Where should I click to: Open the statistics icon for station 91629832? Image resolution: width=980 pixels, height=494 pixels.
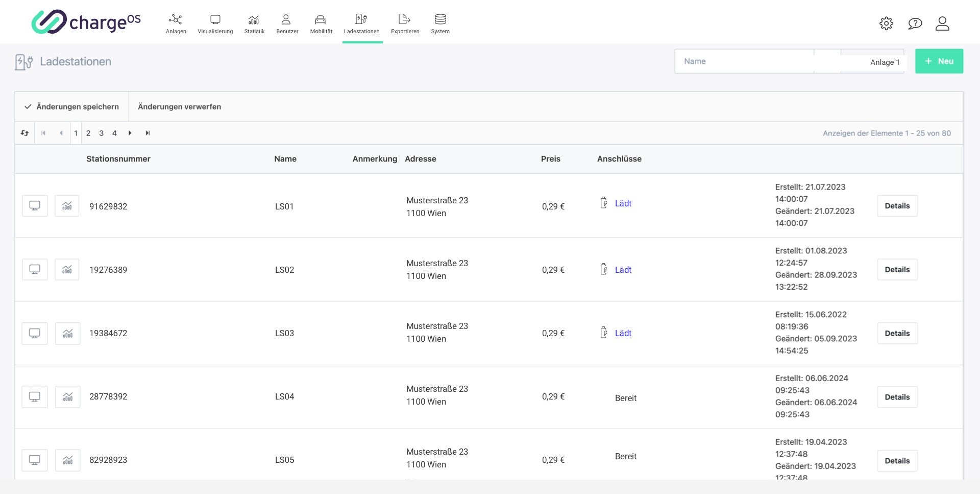pos(67,206)
